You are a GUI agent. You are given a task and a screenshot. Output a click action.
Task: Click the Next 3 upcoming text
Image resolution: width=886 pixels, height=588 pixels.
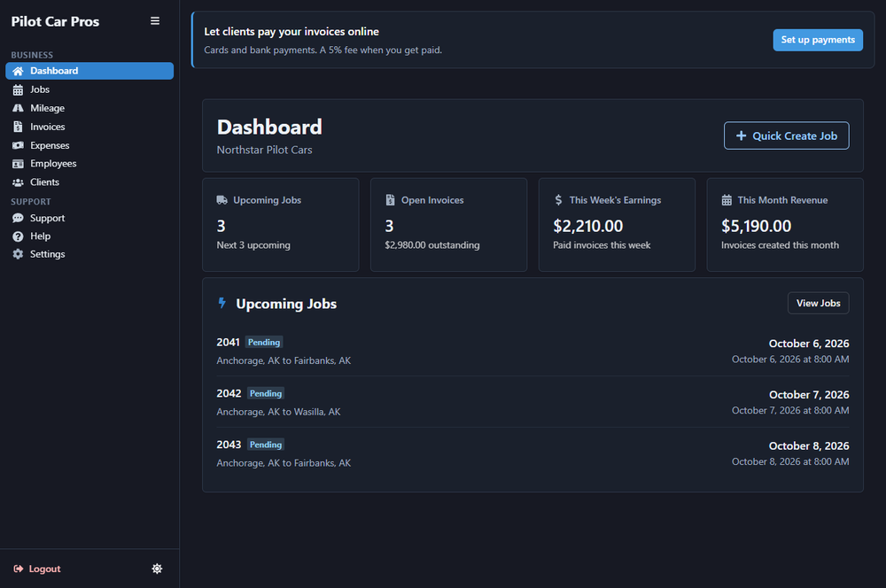[253, 245]
